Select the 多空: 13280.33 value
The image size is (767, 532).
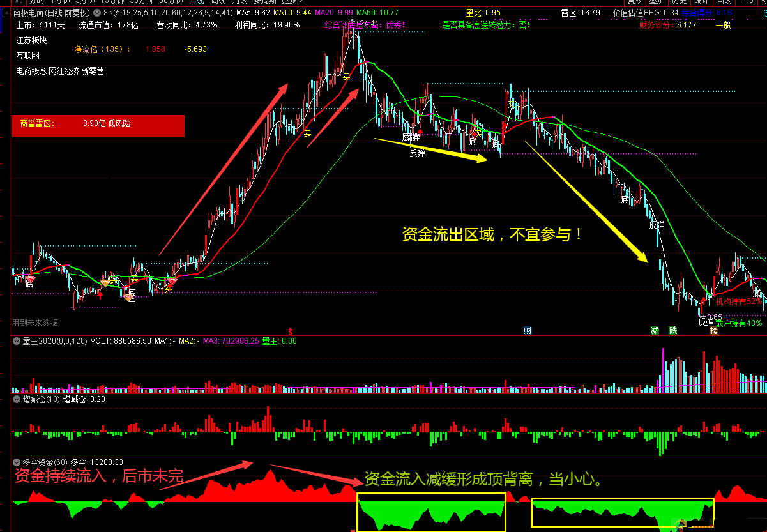pyautogui.click(x=96, y=462)
